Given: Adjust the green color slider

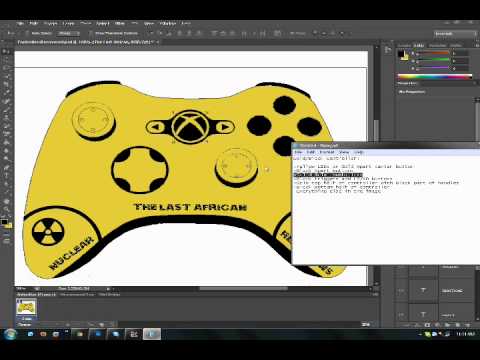Looking at the screenshot, I should pos(434,60).
